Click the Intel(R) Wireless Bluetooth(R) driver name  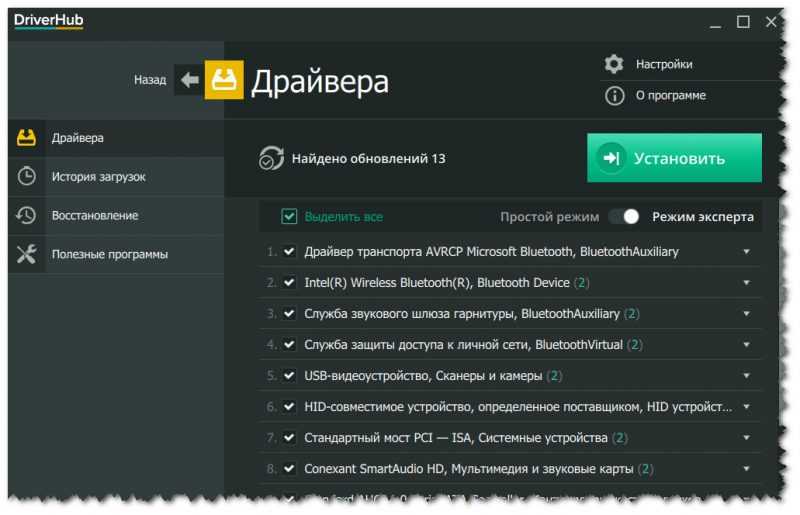437,283
